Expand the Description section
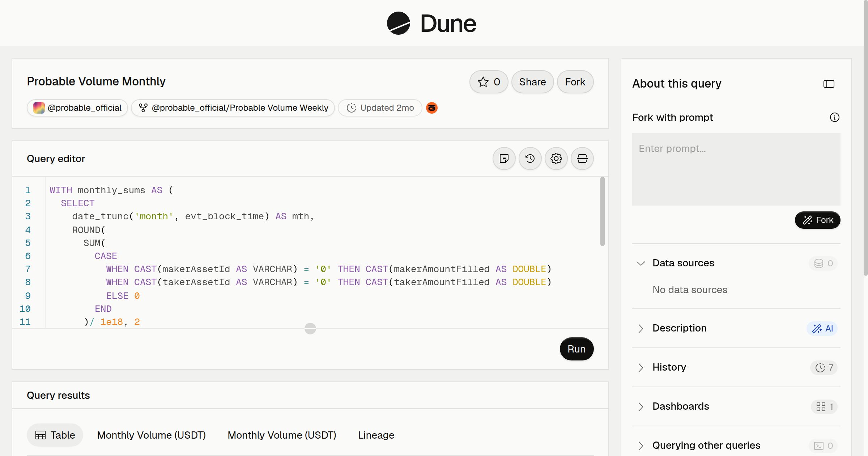Viewport: 868px width, 456px height. (x=641, y=328)
